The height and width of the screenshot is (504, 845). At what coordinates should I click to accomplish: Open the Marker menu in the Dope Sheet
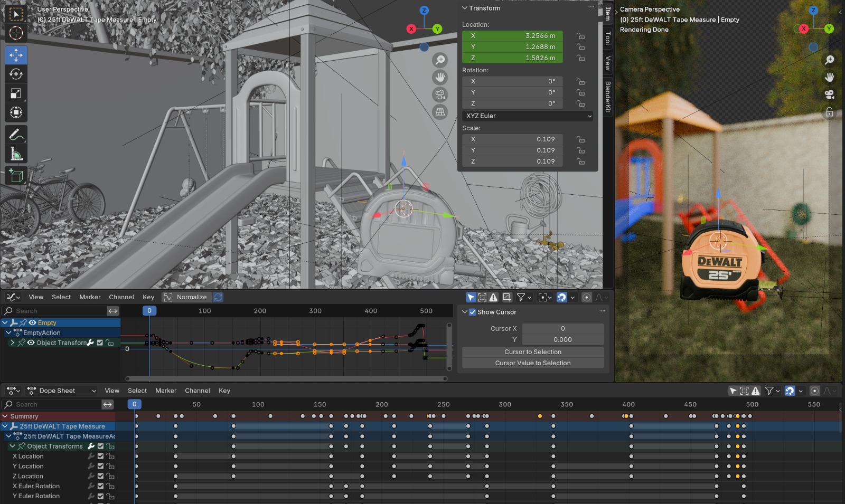coord(166,391)
